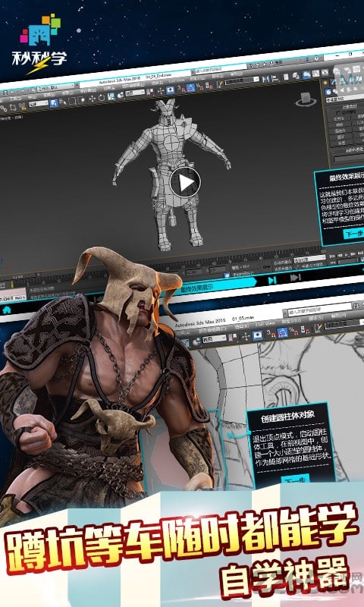The height and width of the screenshot is (607, 364).
Task: Open the view coordinate dropdown in lower toolbar
Action: pos(214,339)
